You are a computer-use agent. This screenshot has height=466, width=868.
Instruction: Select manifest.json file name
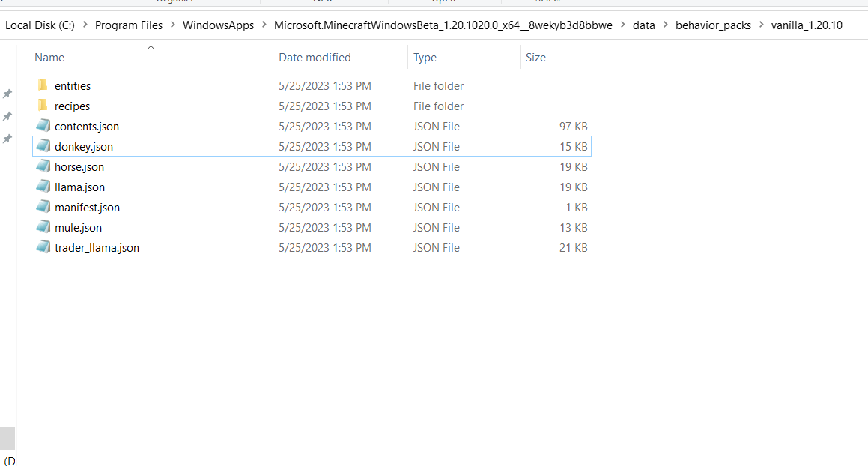click(87, 208)
